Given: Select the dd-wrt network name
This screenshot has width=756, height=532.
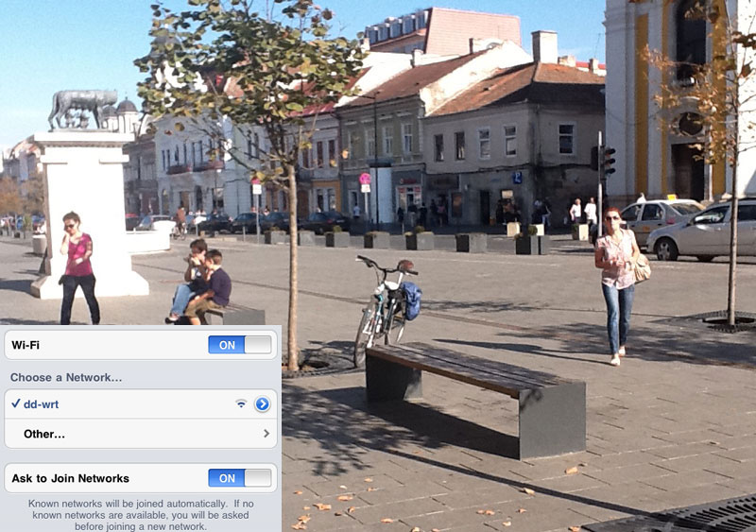Looking at the screenshot, I should point(42,404).
